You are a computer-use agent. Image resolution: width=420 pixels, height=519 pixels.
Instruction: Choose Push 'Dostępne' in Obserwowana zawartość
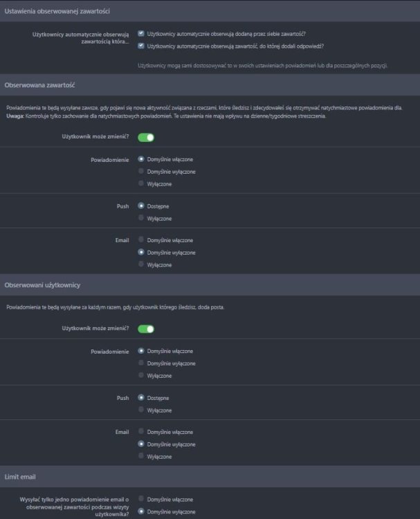point(141,206)
